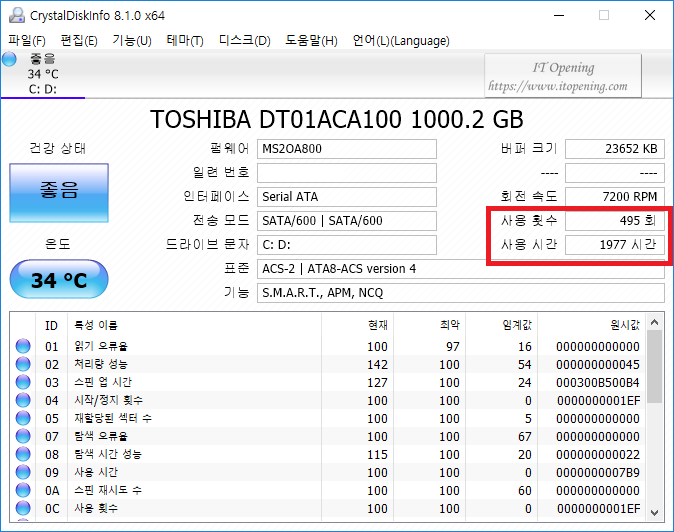Screen dimensions: 674x532
Task: Click the 현재 column header
Action: point(357,325)
